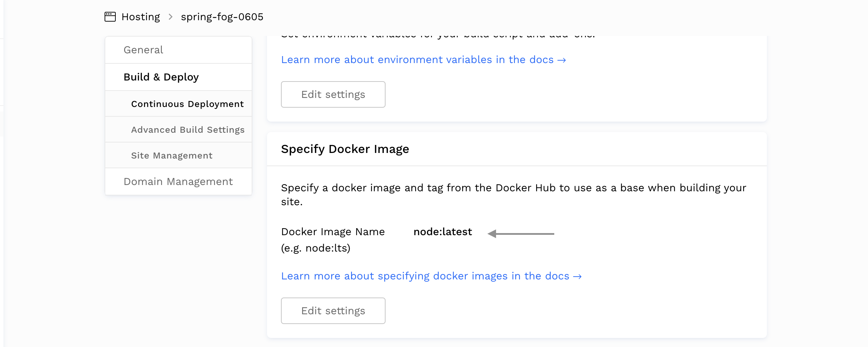Open Domain Management settings
This screenshot has width=868, height=347.
(178, 182)
